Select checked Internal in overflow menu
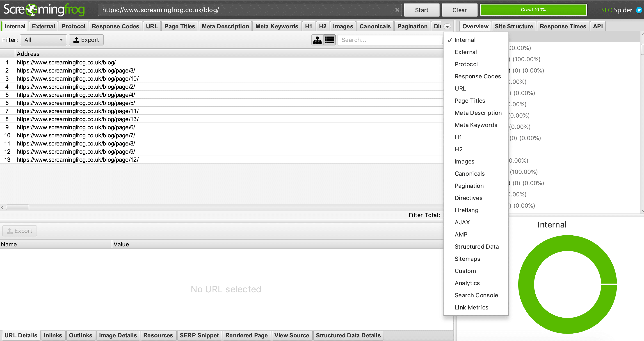This screenshot has width=644, height=341. pyautogui.click(x=465, y=40)
